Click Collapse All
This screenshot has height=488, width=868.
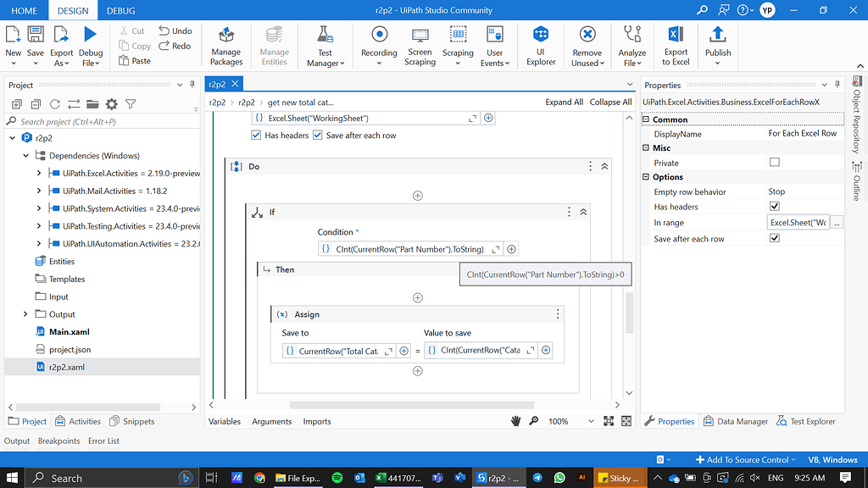pyautogui.click(x=610, y=103)
